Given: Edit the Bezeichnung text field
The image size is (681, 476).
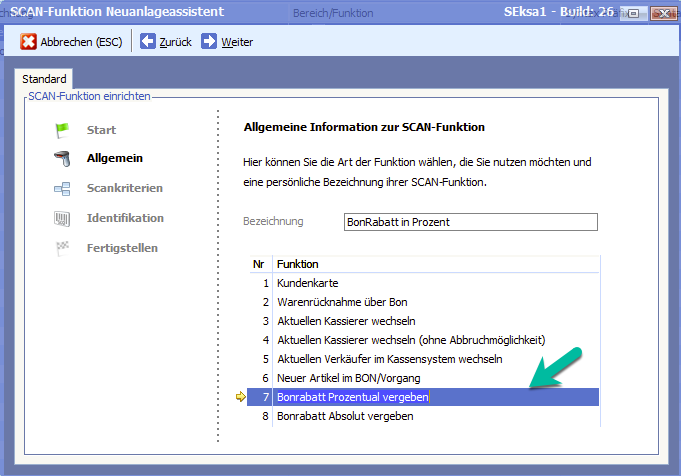Looking at the screenshot, I should (469, 222).
